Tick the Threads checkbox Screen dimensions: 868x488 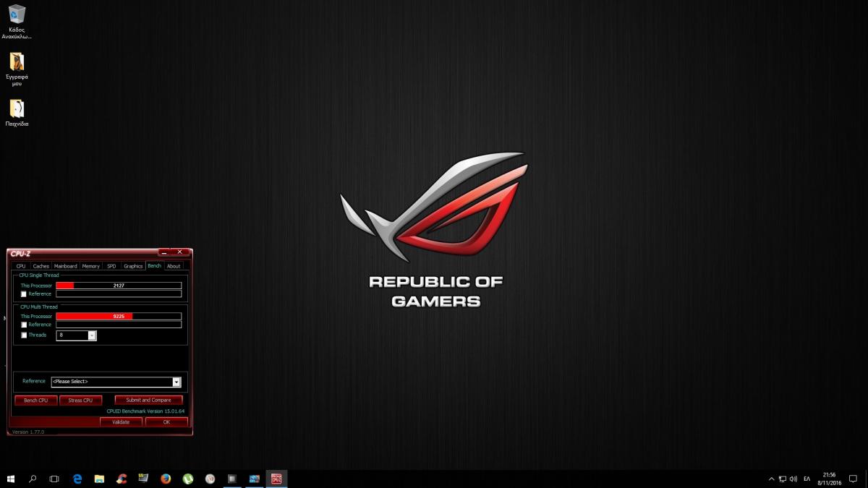(x=24, y=335)
